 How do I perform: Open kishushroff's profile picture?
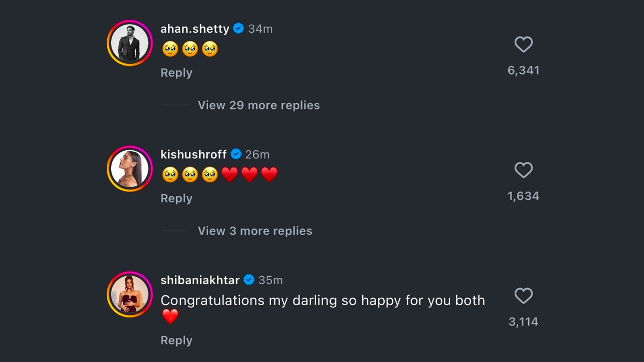click(129, 169)
